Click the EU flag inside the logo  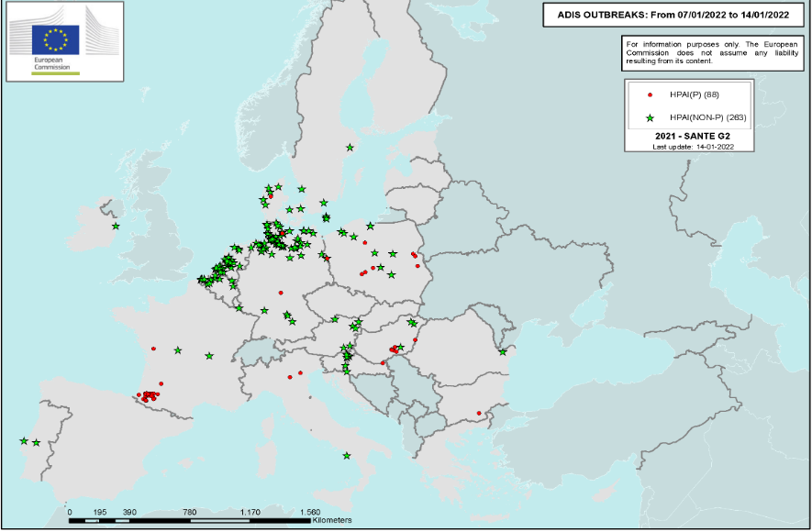(56, 39)
